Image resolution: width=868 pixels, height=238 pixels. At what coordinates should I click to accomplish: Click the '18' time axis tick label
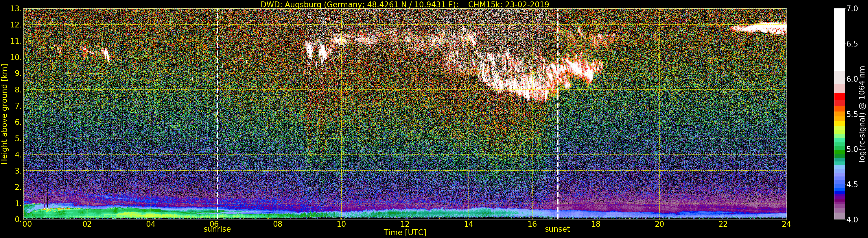(596, 224)
